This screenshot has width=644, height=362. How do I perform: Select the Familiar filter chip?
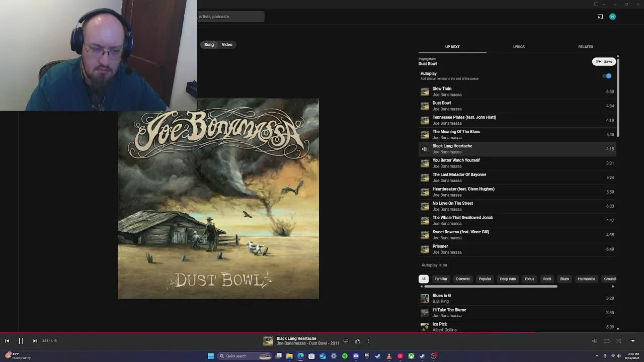click(x=441, y=279)
